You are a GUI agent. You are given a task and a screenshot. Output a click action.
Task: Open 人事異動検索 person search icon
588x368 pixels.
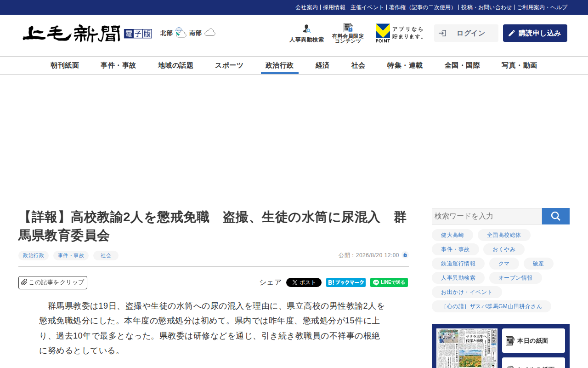click(x=306, y=29)
